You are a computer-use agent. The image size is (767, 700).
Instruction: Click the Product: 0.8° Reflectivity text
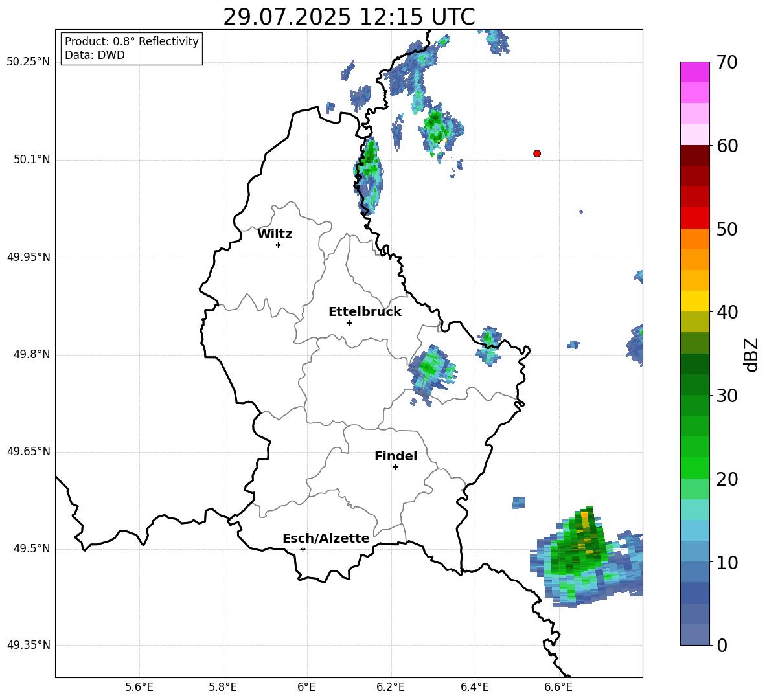point(132,41)
